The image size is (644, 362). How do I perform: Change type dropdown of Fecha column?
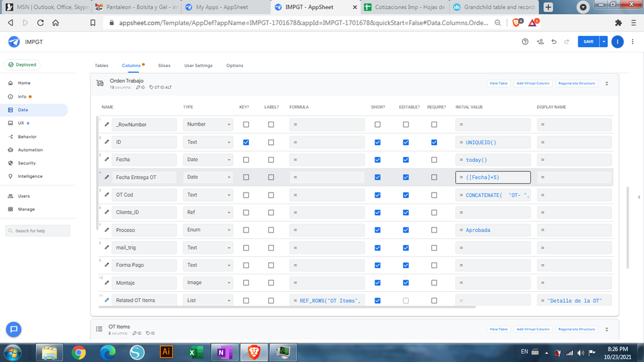208,159
